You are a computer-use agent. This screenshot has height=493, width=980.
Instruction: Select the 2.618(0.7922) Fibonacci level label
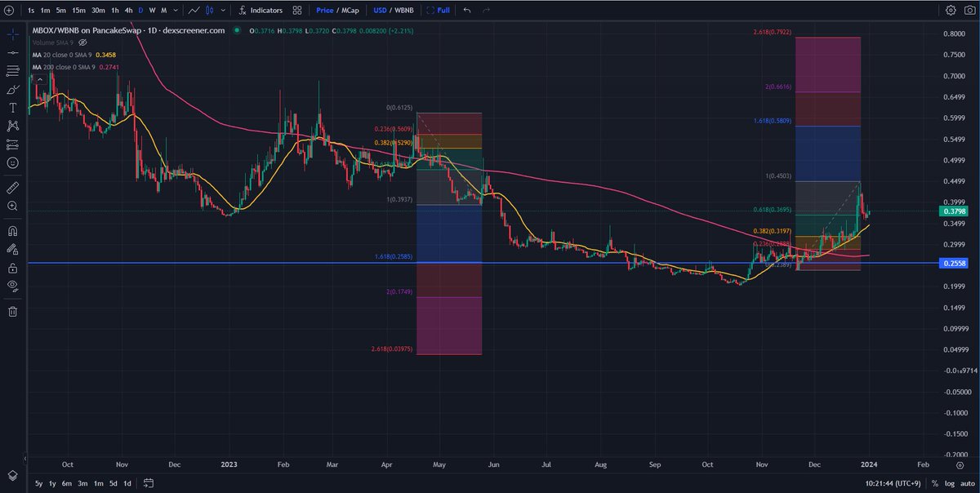tap(772, 32)
